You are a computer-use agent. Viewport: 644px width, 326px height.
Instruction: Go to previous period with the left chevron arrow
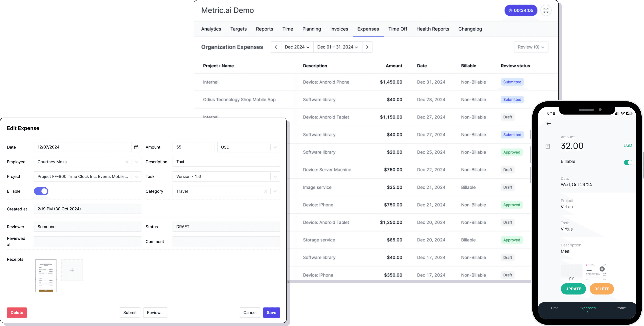coord(276,47)
